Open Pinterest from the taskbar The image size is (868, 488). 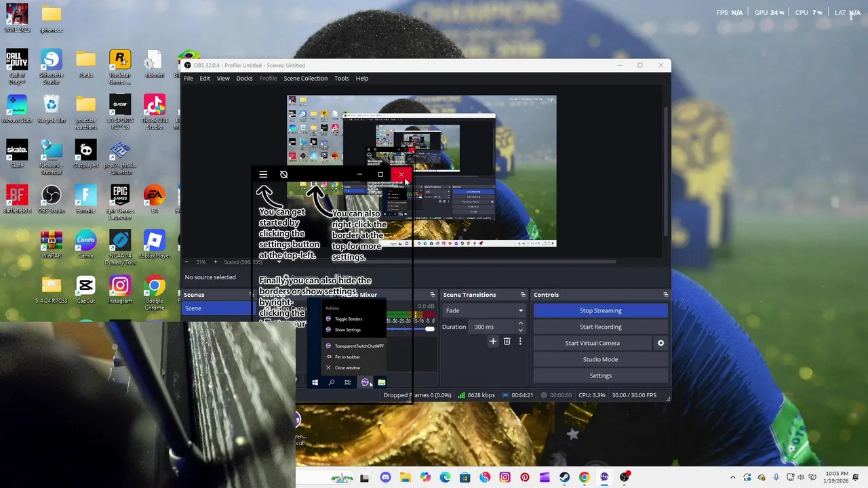pos(524,477)
